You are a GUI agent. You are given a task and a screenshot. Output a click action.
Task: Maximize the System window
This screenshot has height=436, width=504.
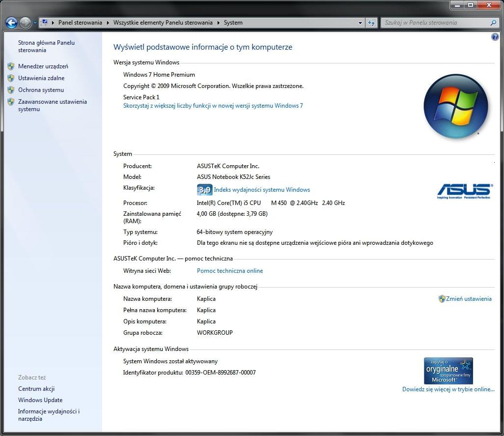point(471,5)
